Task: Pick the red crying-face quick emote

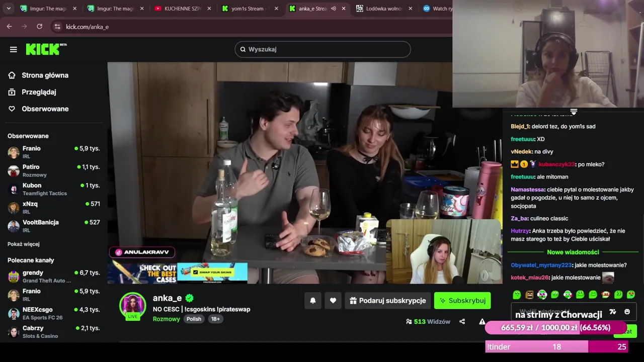Action: point(606,295)
